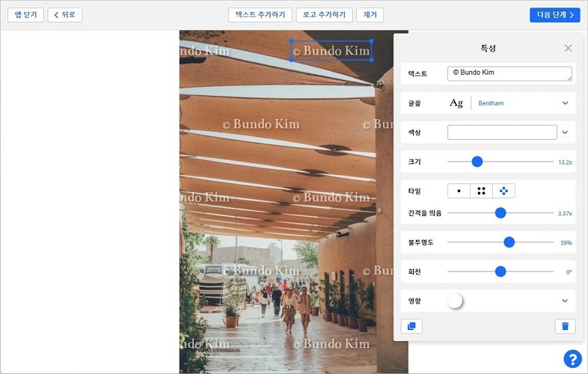
Task: Click the watermark text input field
Action: [509, 73]
